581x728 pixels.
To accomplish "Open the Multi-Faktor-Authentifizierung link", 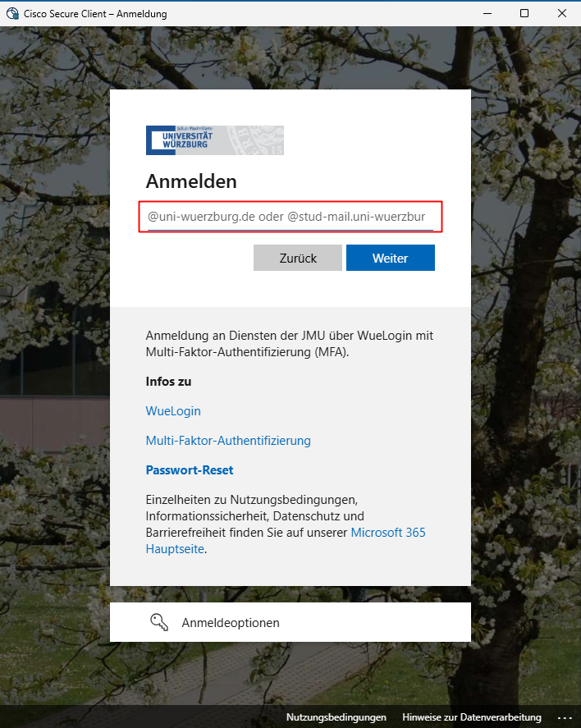I will [228, 441].
